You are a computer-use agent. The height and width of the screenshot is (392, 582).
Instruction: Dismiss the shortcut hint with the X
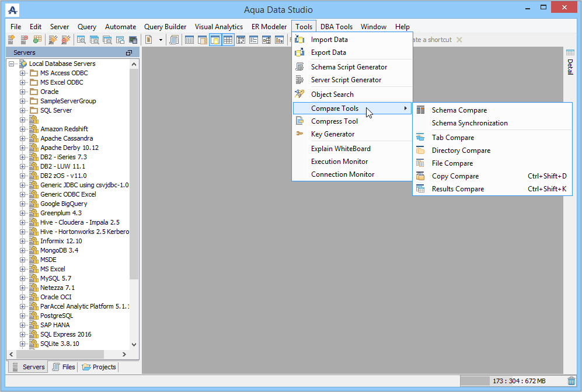(x=459, y=40)
